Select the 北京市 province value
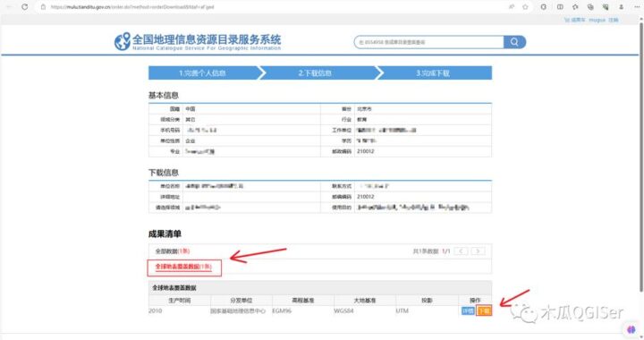Screen dimensions: 644x340 pyautogui.click(x=364, y=109)
